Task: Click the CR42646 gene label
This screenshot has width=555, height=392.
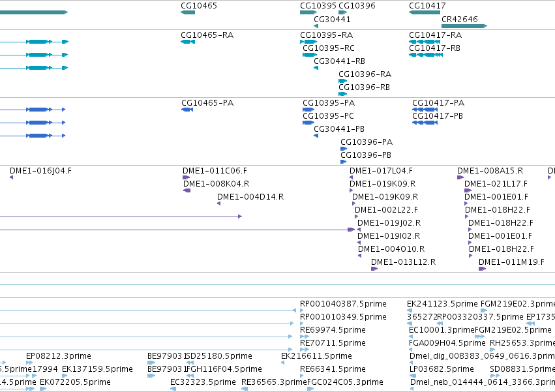Action: click(459, 20)
